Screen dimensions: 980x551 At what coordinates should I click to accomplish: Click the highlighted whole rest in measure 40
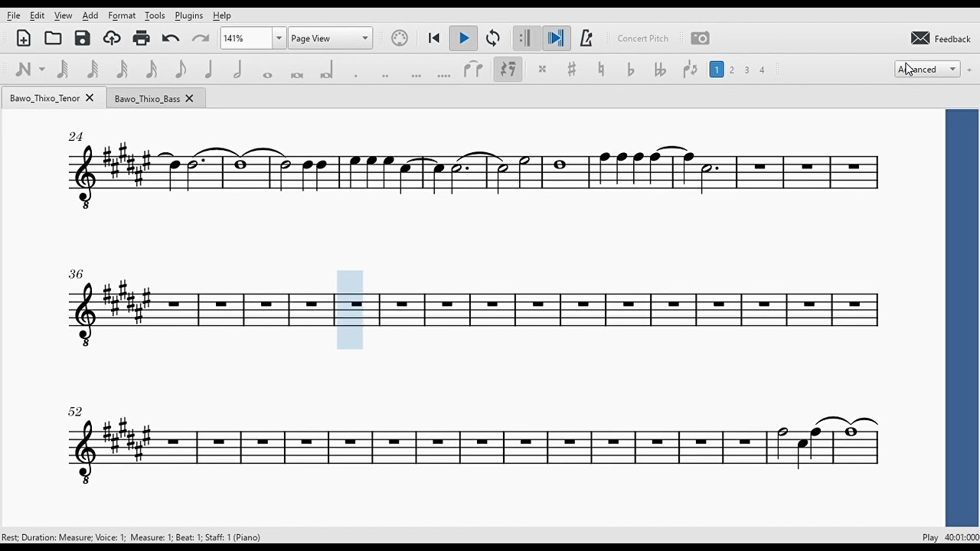pyautogui.click(x=357, y=305)
